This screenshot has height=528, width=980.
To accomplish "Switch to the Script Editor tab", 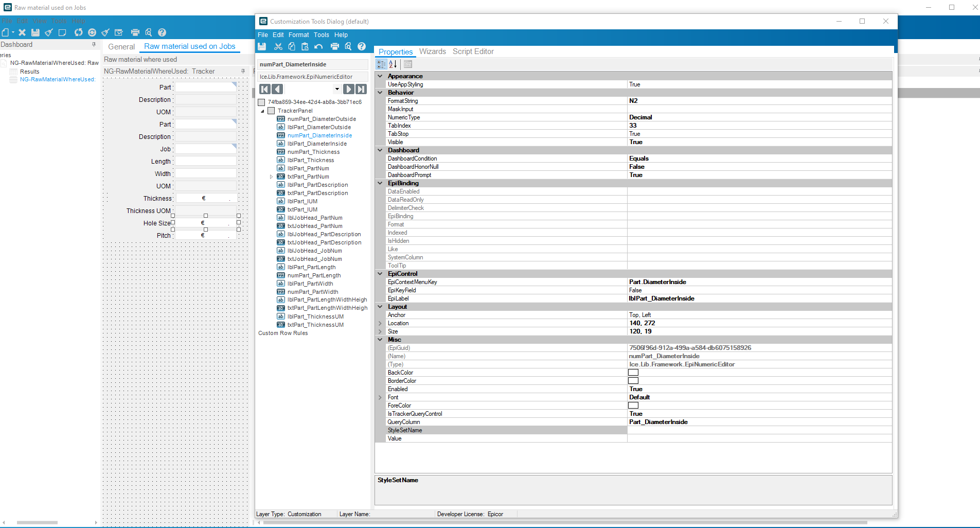I will pyautogui.click(x=473, y=51).
